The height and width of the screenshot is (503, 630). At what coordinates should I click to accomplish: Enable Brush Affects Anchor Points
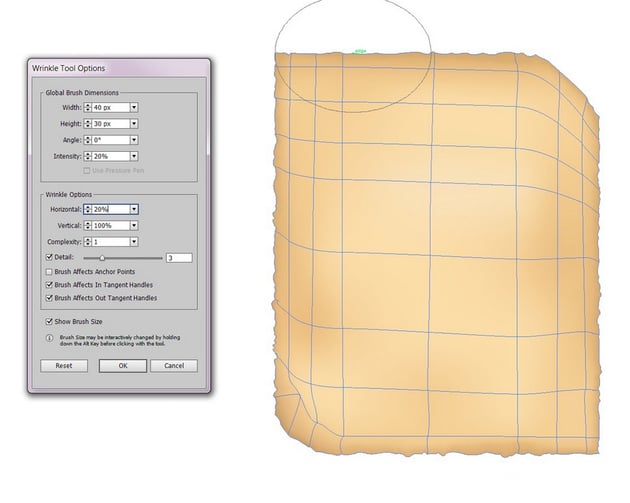click(x=49, y=272)
